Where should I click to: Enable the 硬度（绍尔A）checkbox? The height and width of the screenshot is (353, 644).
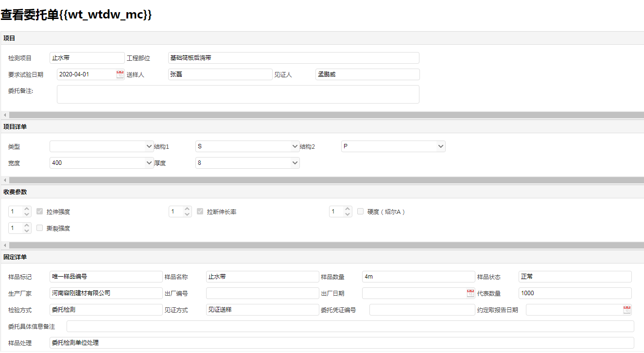pyautogui.click(x=361, y=212)
